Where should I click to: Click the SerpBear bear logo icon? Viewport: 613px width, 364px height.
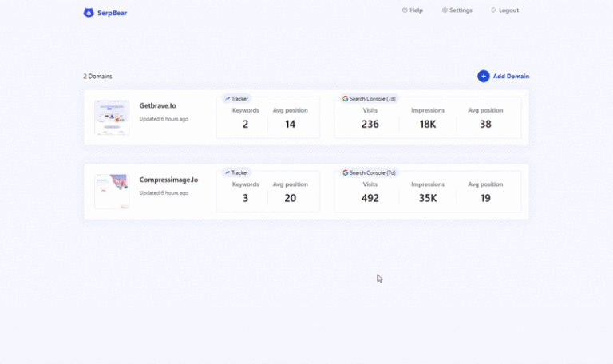tap(89, 13)
